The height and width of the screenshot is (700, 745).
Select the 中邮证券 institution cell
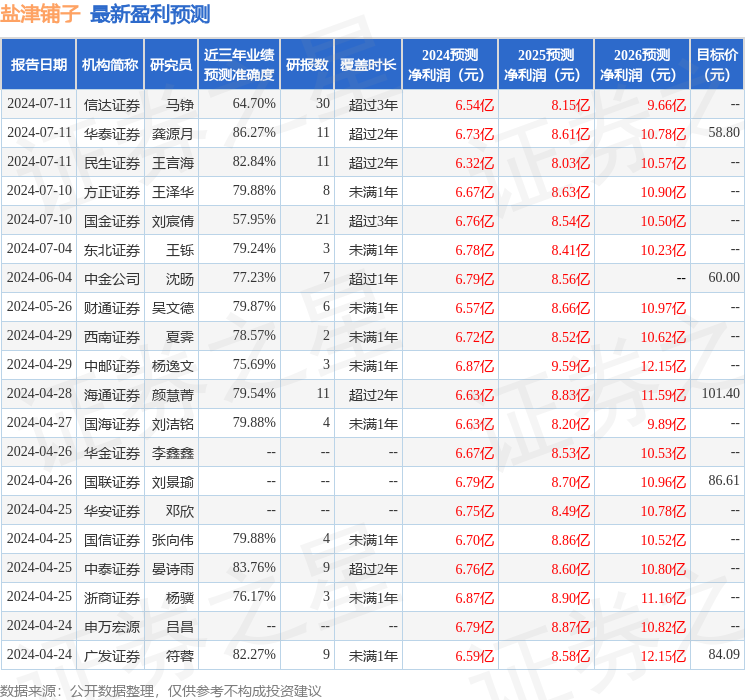point(112,365)
